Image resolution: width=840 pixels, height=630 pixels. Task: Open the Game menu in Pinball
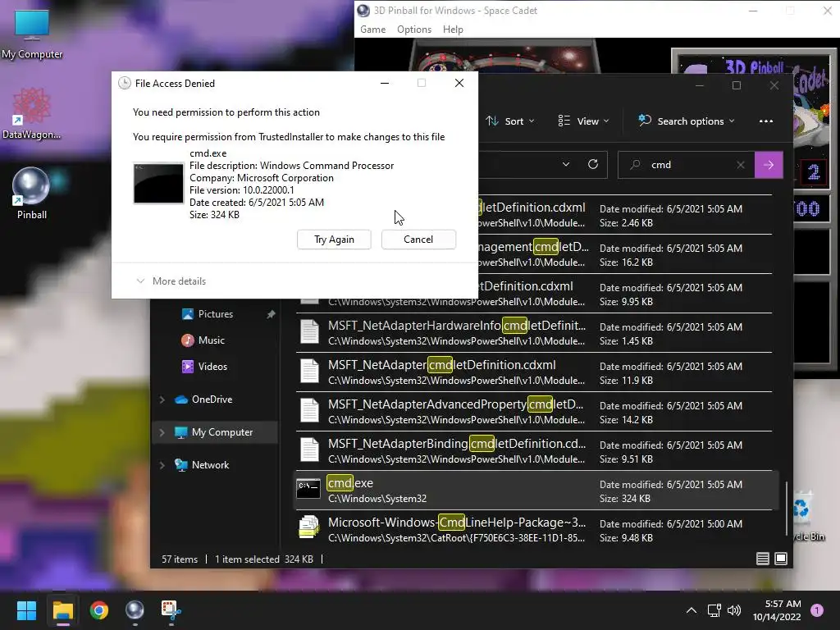(x=373, y=30)
